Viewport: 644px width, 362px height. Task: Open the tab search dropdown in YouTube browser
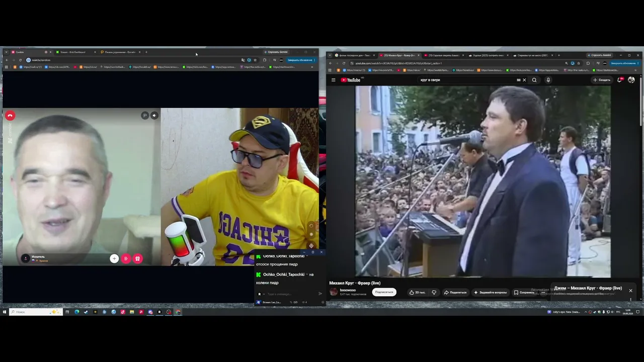pos(330,55)
